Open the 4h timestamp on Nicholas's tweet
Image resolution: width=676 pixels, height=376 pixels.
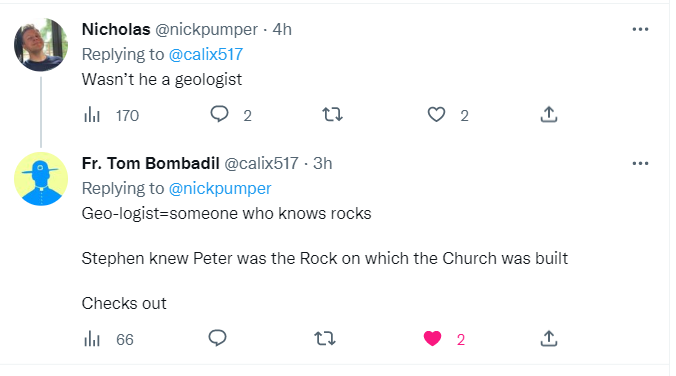pos(282,29)
